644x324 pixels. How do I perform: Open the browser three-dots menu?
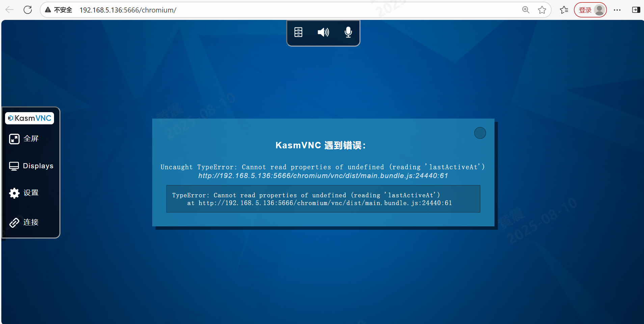tap(617, 10)
